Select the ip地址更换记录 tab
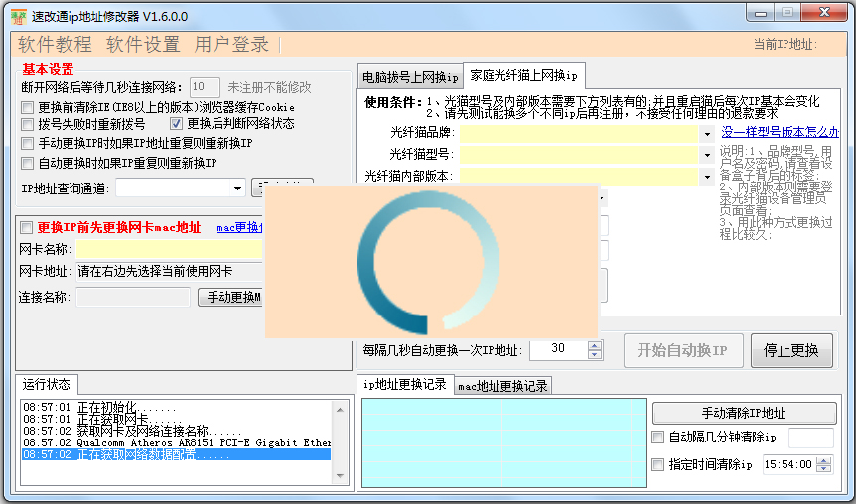856x504 pixels. point(405,384)
